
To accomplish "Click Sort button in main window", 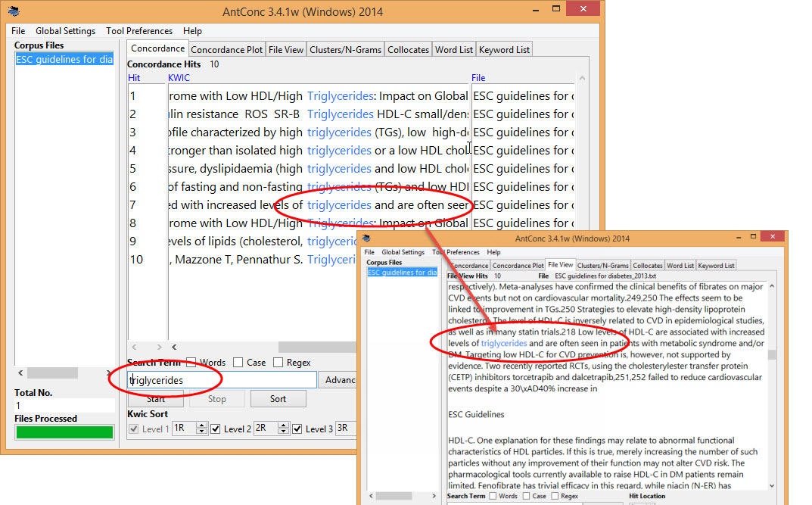I will point(278,399).
